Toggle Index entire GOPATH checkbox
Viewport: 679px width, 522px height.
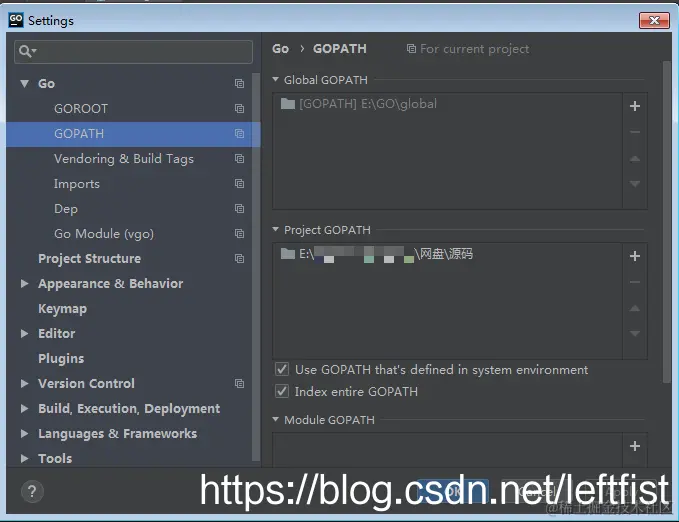282,391
